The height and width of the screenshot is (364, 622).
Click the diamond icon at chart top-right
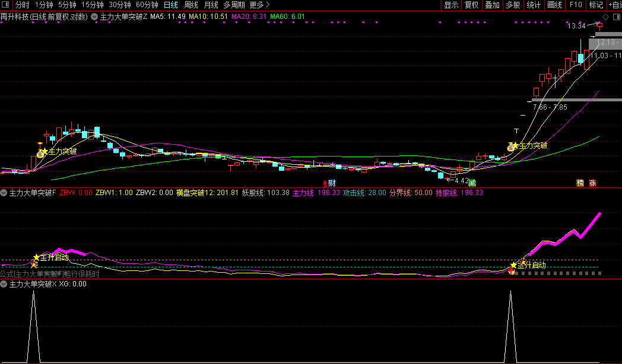coord(606,17)
